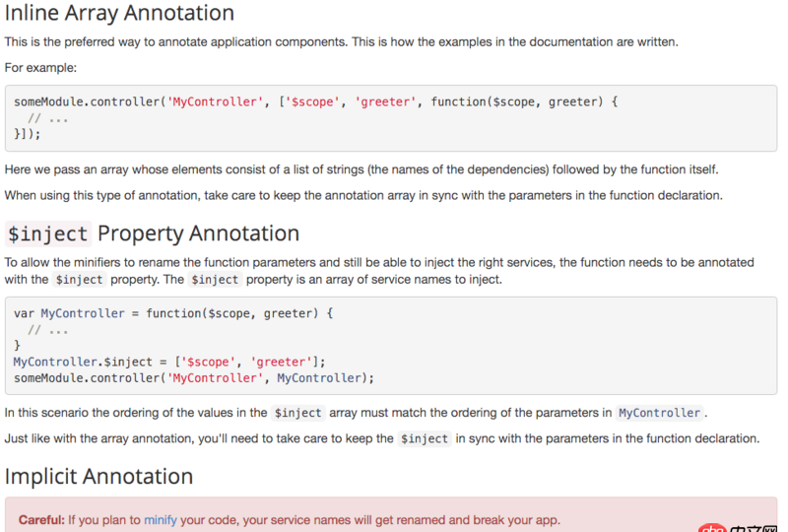This screenshot has width=788, height=532.
Task: Click 'This is the preferred way' paragraph
Action: pos(341,41)
